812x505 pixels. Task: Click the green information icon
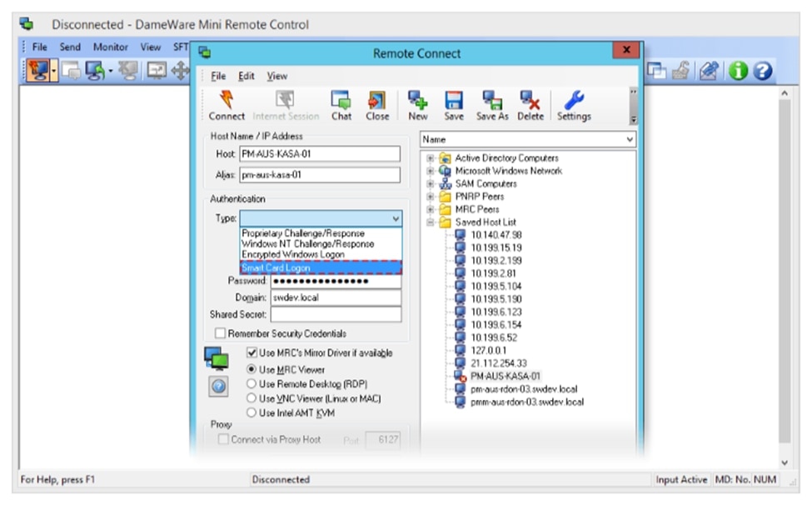tap(738, 71)
